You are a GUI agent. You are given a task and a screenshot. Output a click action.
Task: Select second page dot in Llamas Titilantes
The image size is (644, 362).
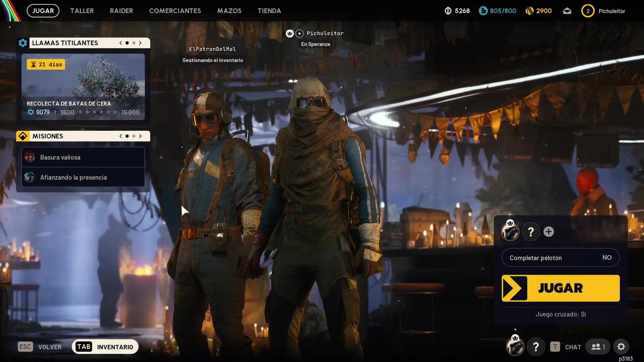(134, 43)
